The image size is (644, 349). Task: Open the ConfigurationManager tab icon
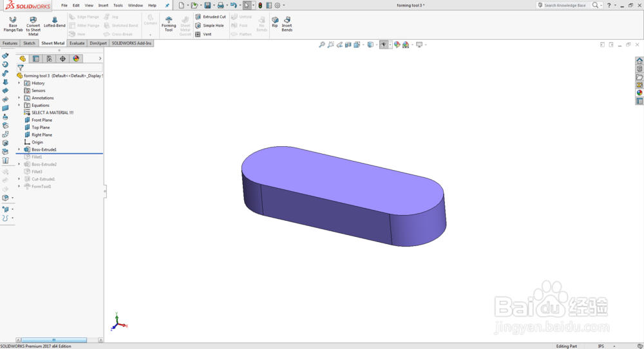coord(50,59)
